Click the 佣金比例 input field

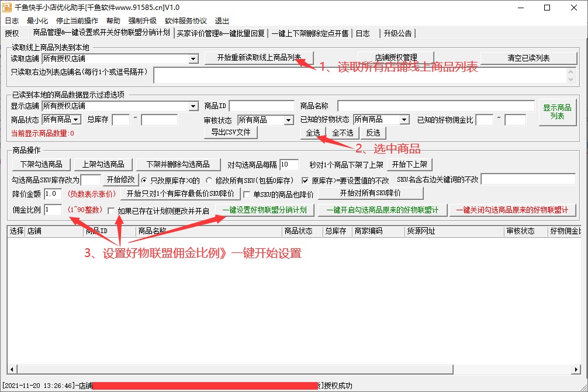pyautogui.click(x=52, y=210)
